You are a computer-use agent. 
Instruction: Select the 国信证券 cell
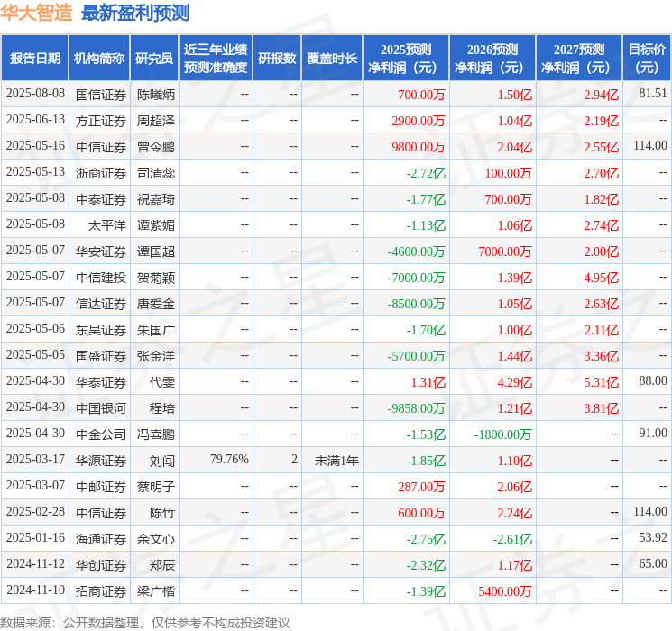[101, 95]
